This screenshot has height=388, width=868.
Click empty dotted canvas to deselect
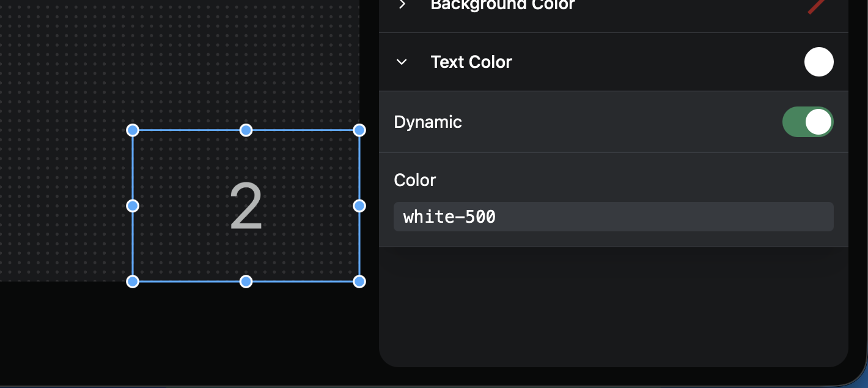(x=61, y=92)
